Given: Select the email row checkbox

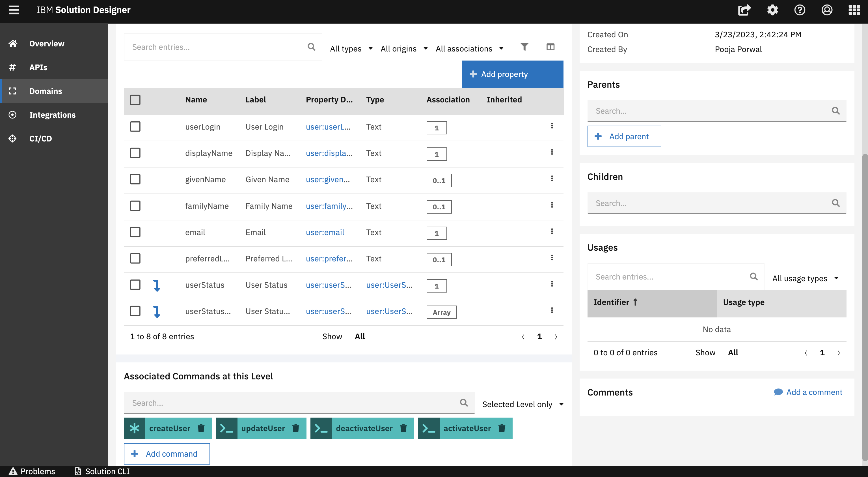Looking at the screenshot, I should click(x=135, y=232).
